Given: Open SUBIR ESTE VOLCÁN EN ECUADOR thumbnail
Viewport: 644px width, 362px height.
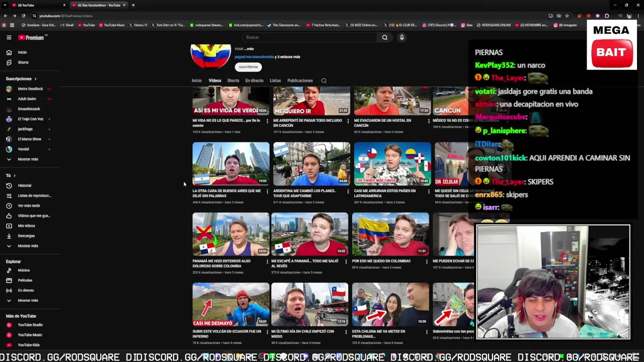Looking at the screenshot, I should pos(231,305).
